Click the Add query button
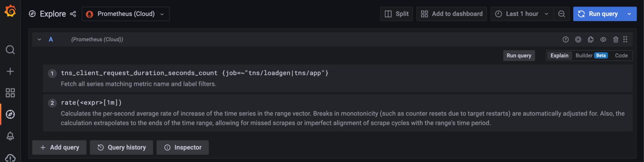Image resolution: width=644 pixels, height=162 pixels. tap(59, 147)
